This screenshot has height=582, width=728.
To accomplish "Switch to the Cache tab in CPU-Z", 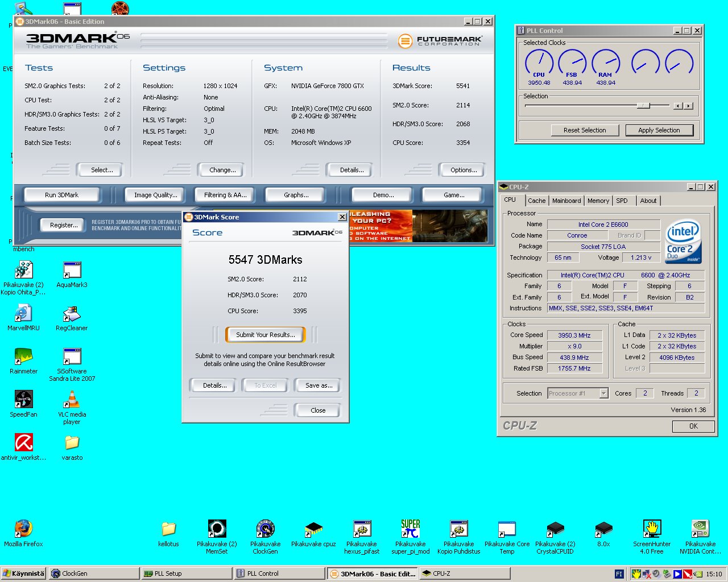I will pyautogui.click(x=536, y=201).
